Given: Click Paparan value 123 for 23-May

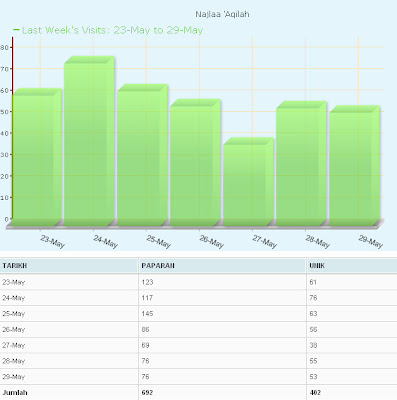Looking at the screenshot, I should (x=147, y=282).
